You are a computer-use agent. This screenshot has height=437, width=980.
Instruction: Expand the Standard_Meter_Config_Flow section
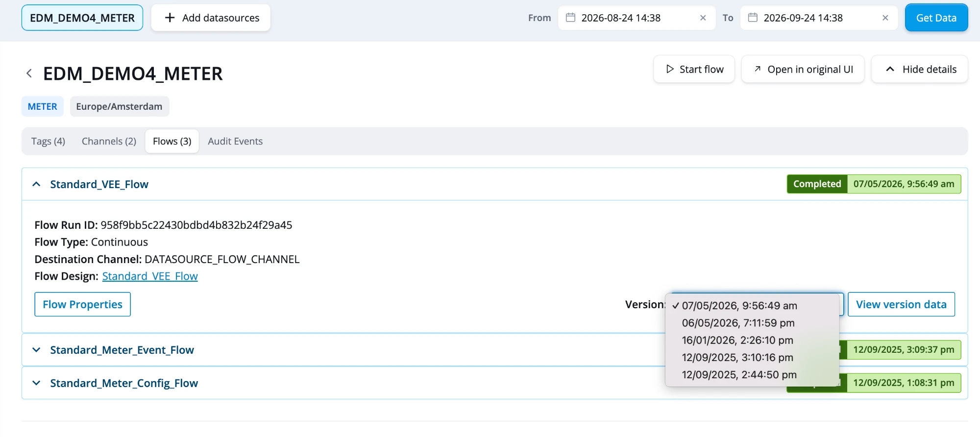coord(36,383)
